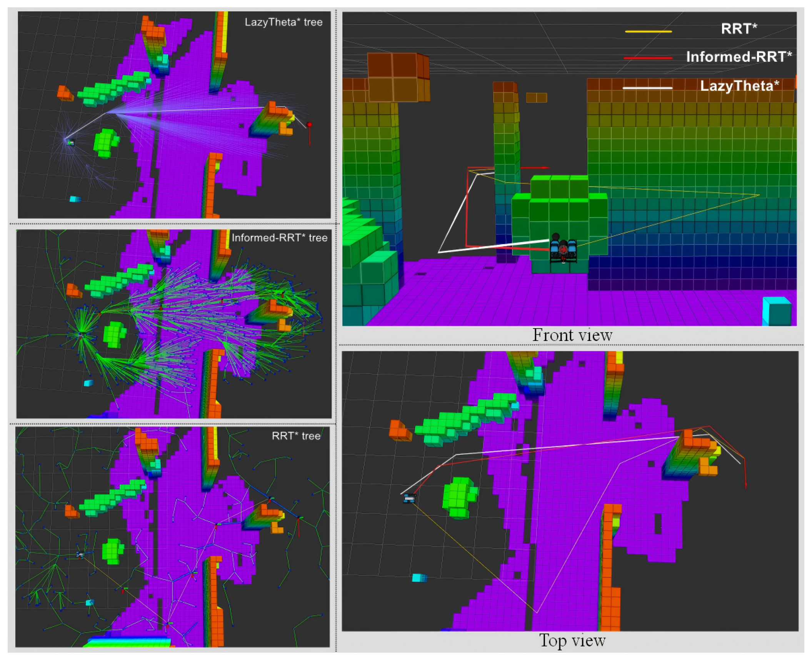
Task: Click the LazyTheta* legend text
Action: point(739,86)
